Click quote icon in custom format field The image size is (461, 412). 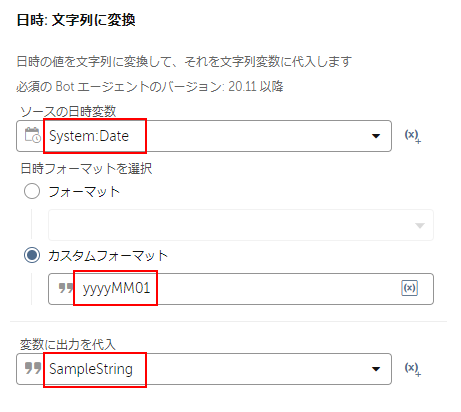tap(66, 288)
